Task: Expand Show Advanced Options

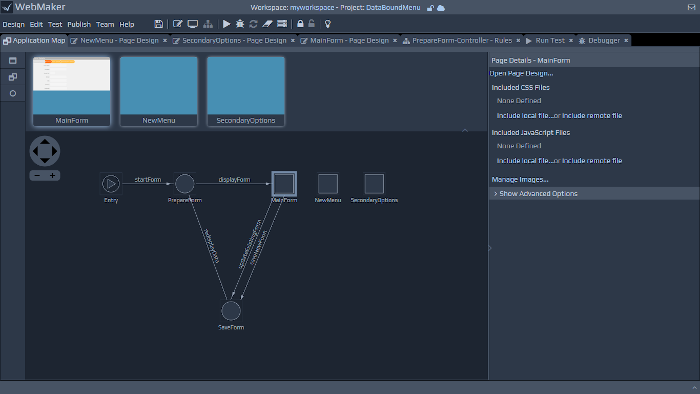Action: (594, 194)
